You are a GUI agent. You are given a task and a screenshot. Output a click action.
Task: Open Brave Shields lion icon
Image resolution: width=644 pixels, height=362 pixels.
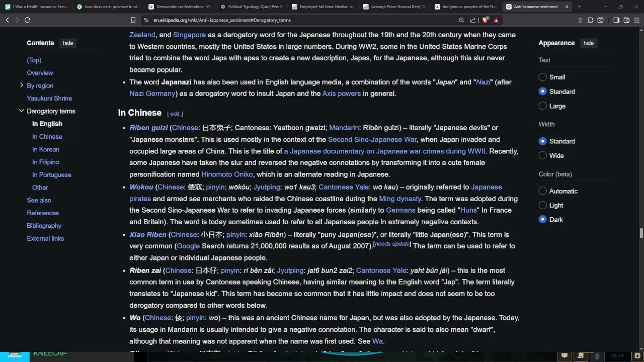click(485, 20)
